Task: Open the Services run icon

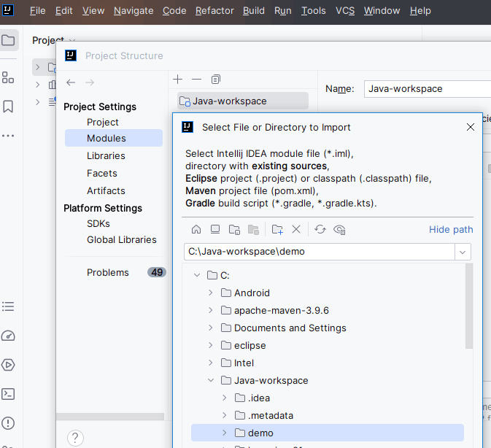Action: (8, 365)
